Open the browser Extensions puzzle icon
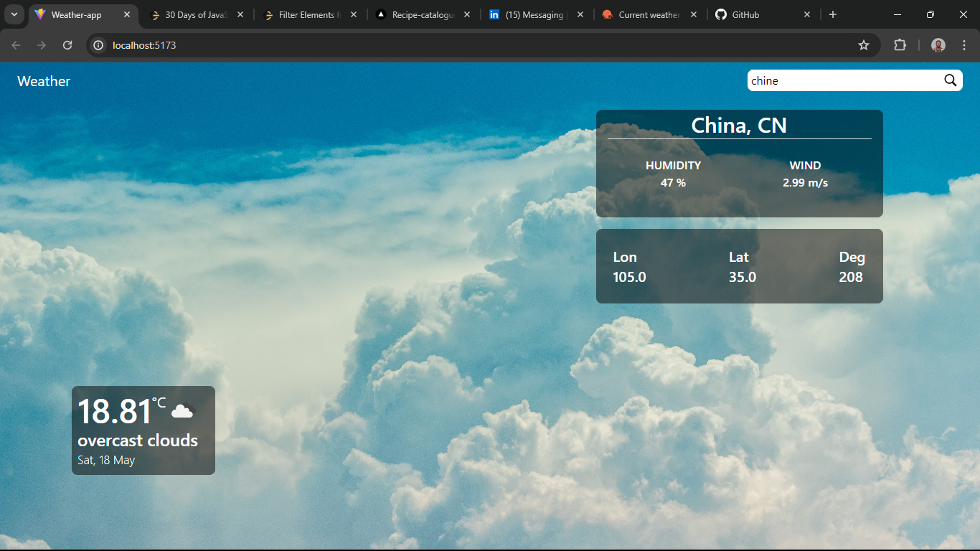 point(900,45)
